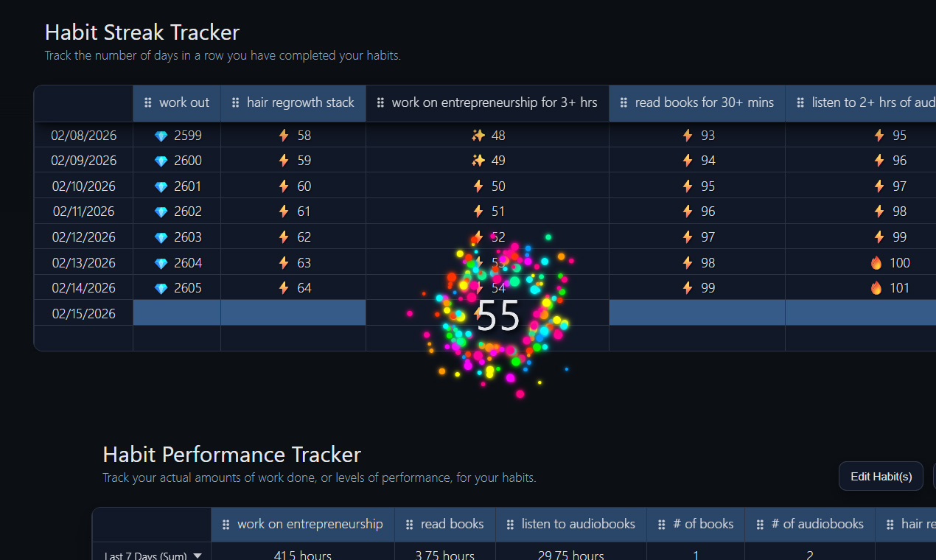Click the lightning icon beside 58
Screen dimensions: 936x560
284,136
